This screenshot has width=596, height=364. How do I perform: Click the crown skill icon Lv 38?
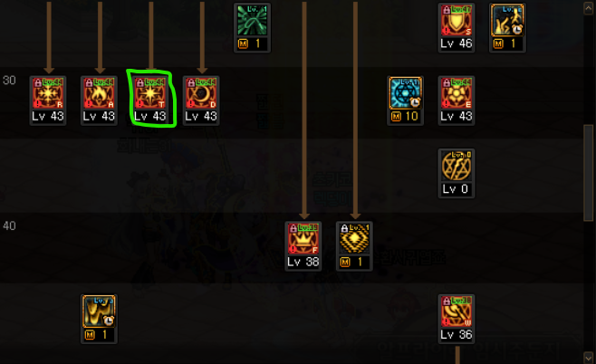pyautogui.click(x=303, y=239)
